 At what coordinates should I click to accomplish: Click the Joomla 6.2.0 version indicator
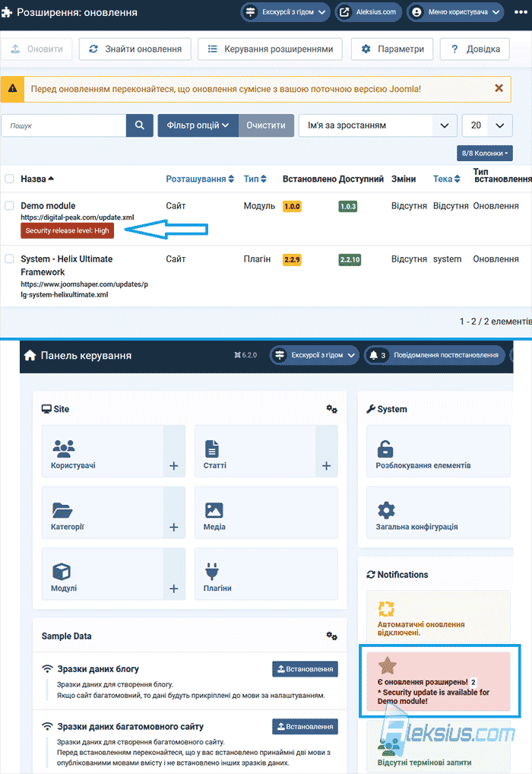[245, 355]
